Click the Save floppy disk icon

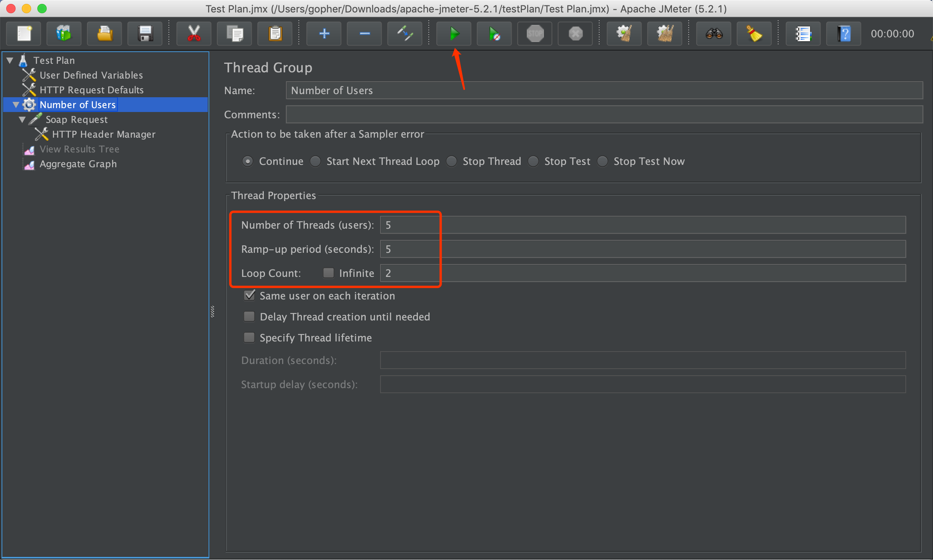point(145,34)
